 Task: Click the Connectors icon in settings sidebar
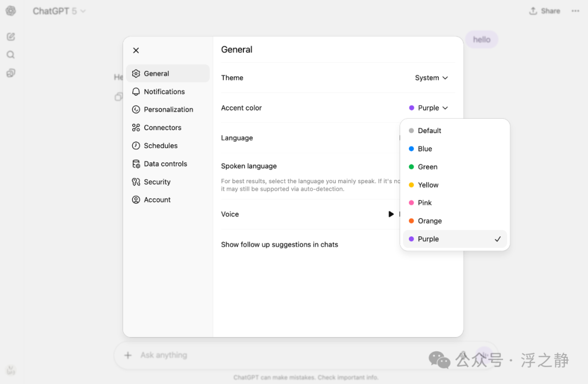(136, 127)
